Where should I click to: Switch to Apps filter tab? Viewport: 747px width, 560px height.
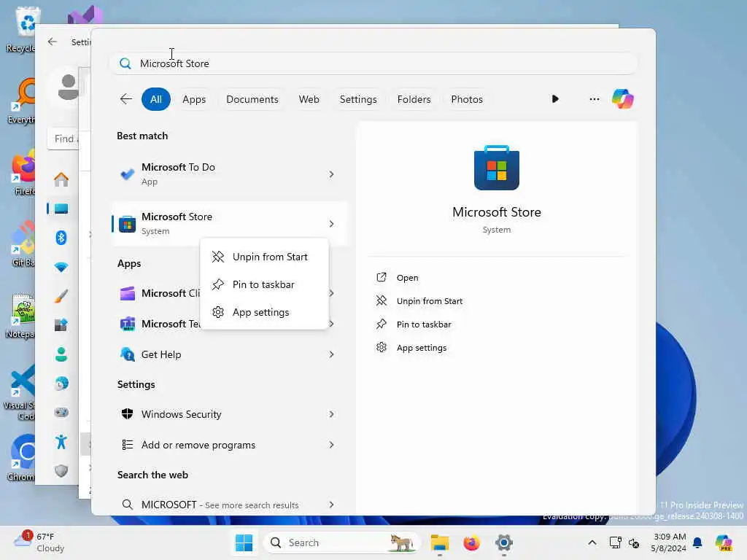(x=194, y=99)
